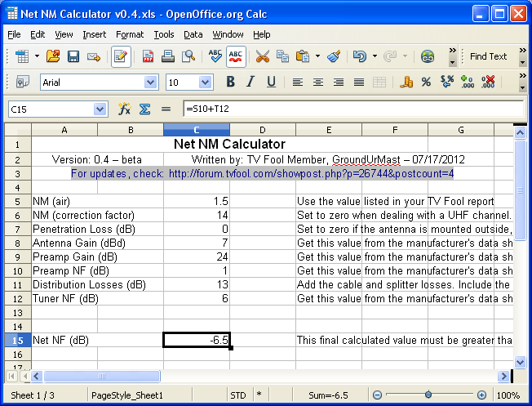Toggle Bold formatting
The image size is (532, 406).
[230, 83]
